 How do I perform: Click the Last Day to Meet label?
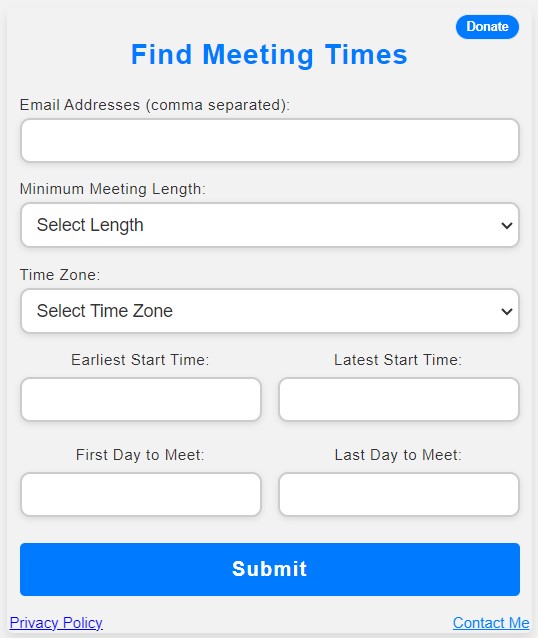click(x=398, y=455)
